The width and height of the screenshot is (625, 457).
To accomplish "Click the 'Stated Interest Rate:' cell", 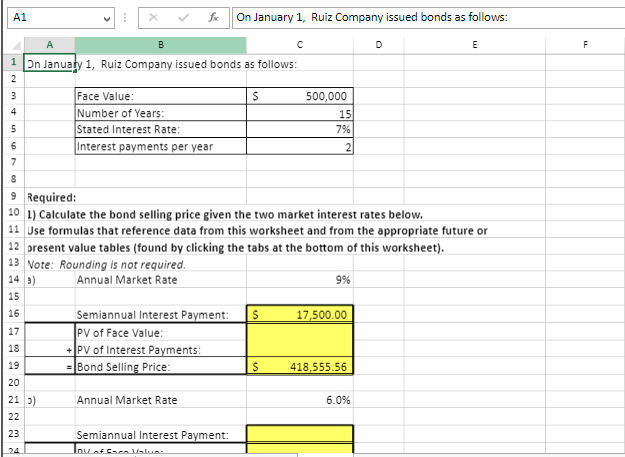I will [x=161, y=129].
